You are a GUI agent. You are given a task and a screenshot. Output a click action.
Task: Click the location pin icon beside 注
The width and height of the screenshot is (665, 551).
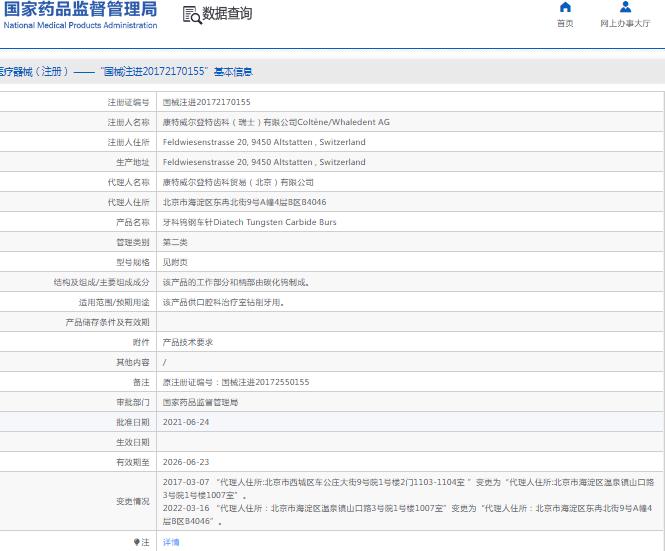click(x=137, y=542)
